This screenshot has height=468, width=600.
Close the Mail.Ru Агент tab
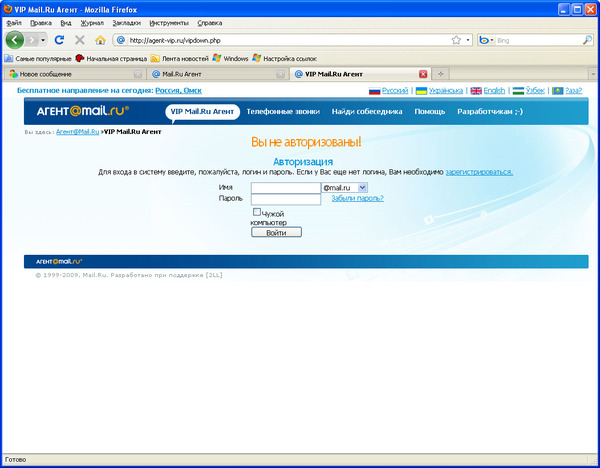(x=280, y=74)
